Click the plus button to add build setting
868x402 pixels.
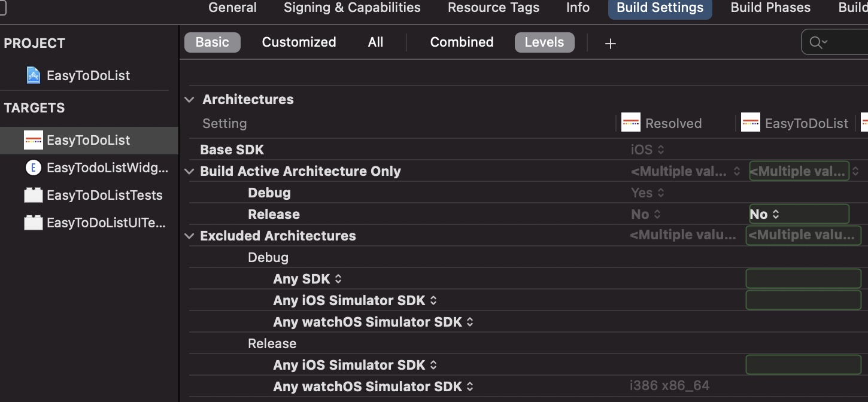[610, 43]
